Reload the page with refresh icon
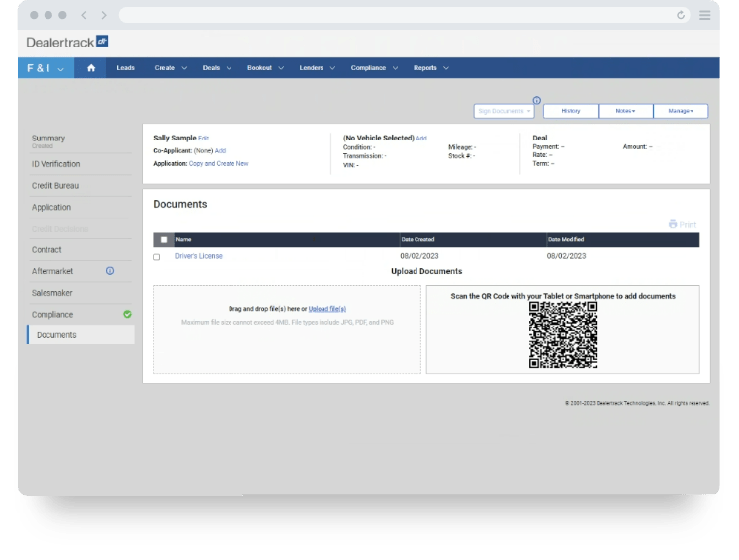Screen dimensions: 739x560 coord(681,15)
